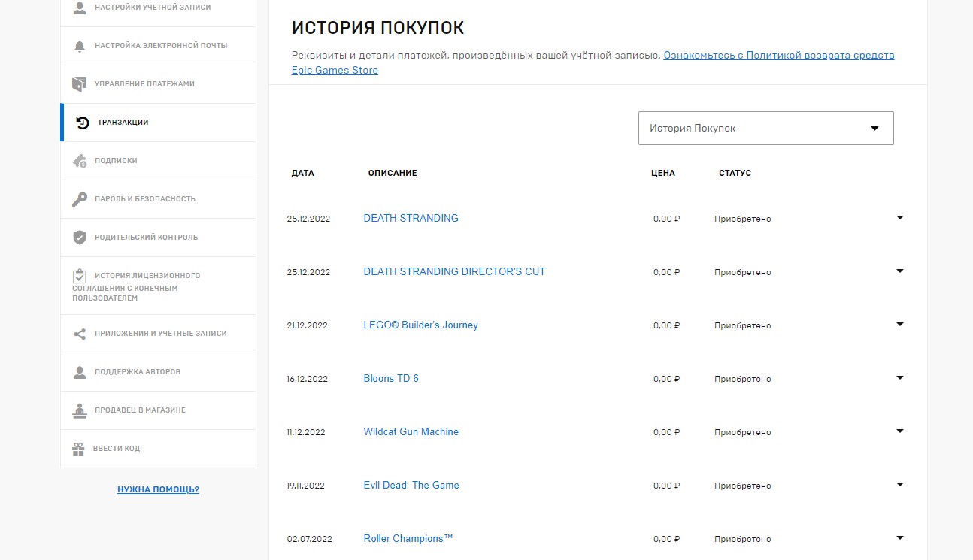Viewport: 973px width, 560px height.
Task: Open Настройка электронной почты section
Action: click(x=158, y=46)
